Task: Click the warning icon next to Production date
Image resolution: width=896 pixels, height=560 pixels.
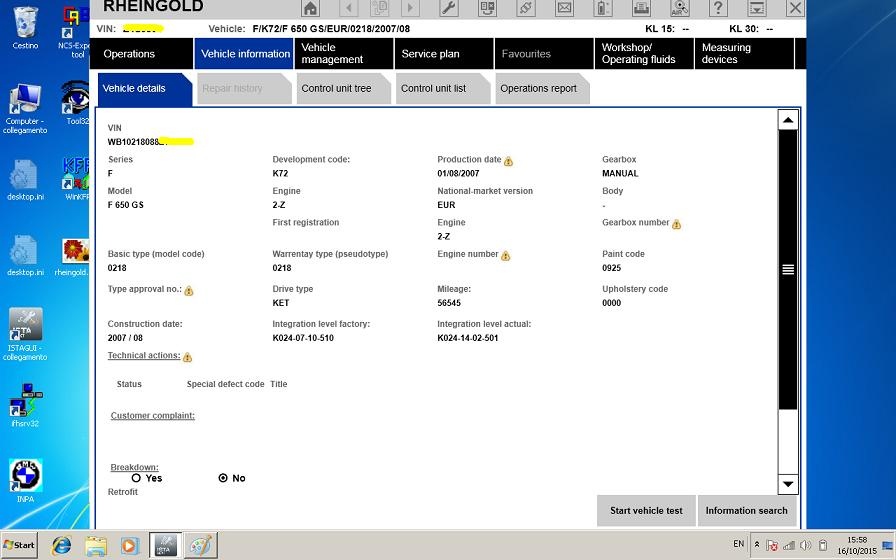Action: tap(508, 161)
